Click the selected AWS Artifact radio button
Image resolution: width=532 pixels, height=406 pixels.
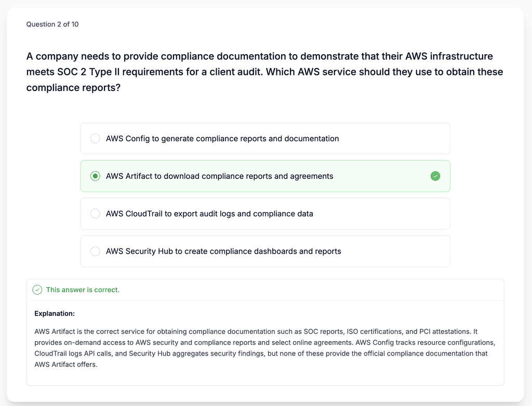click(95, 176)
